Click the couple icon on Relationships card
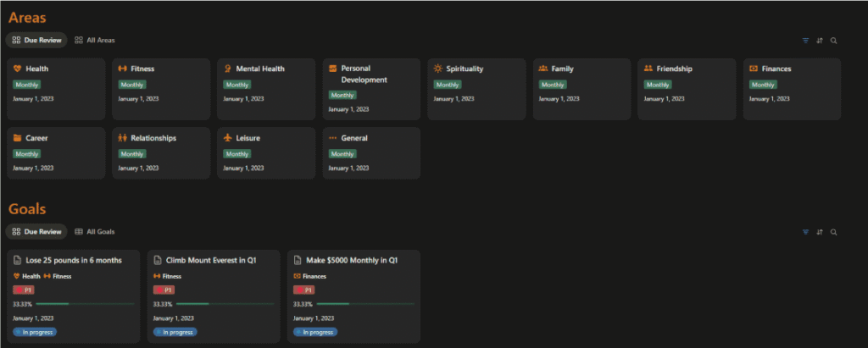The height and width of the screenshot is (348, 868). pos(122,138)
